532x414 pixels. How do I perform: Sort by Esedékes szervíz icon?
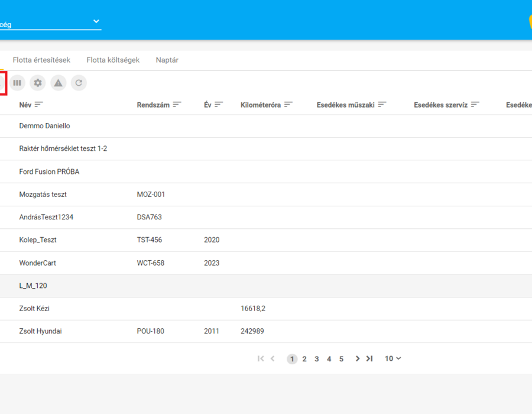[475, 105]
